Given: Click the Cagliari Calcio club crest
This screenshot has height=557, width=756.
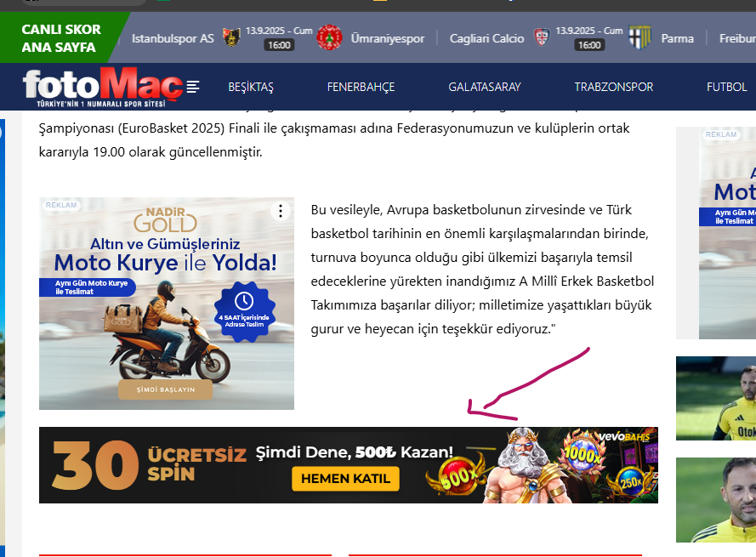Looking at the screenshot, I should coord(542,37).
